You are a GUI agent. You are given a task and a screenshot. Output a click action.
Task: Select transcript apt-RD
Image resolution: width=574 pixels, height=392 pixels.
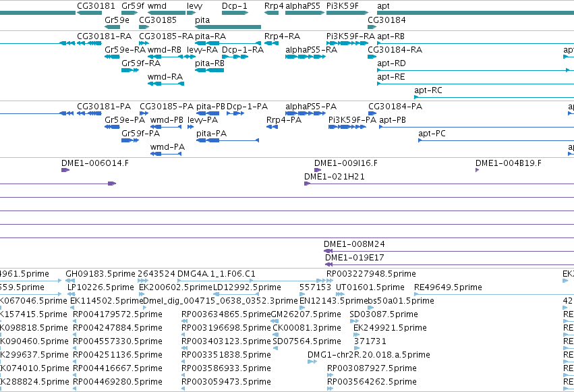point(391,63)
